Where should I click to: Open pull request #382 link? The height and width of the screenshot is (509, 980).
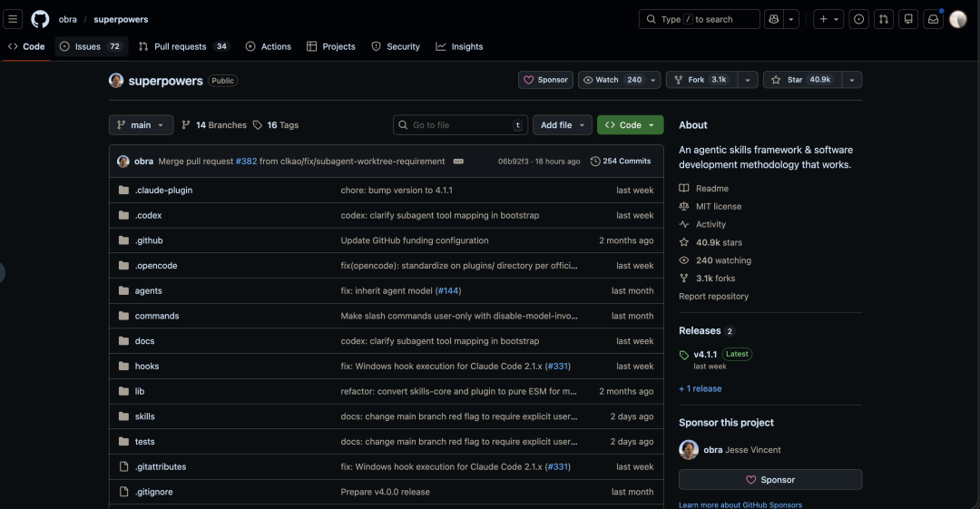click(246, 162)
